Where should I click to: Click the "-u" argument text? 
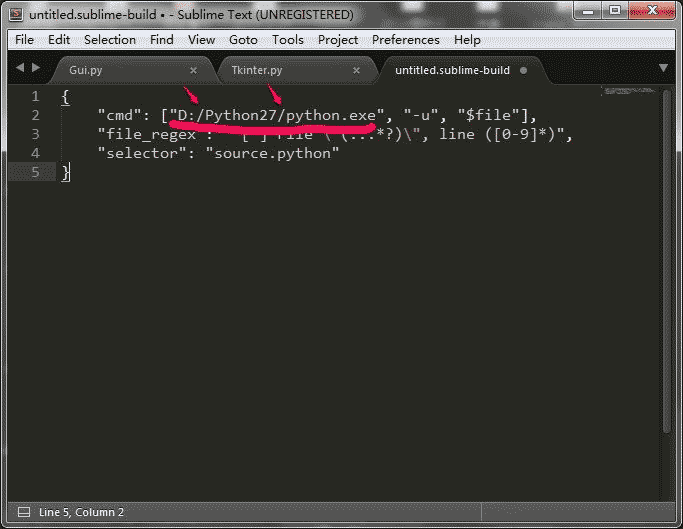coord(421,115)
